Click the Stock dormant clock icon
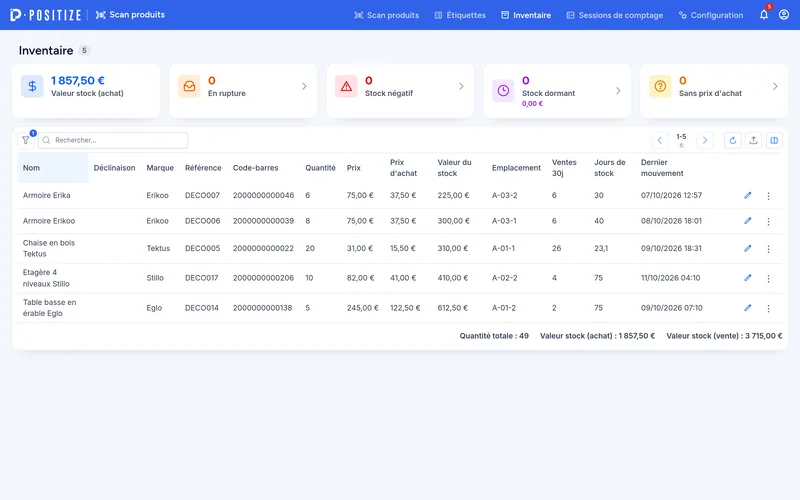Image resolution: width=800 pixels, height=500 pixels. [x=503, y=90]
